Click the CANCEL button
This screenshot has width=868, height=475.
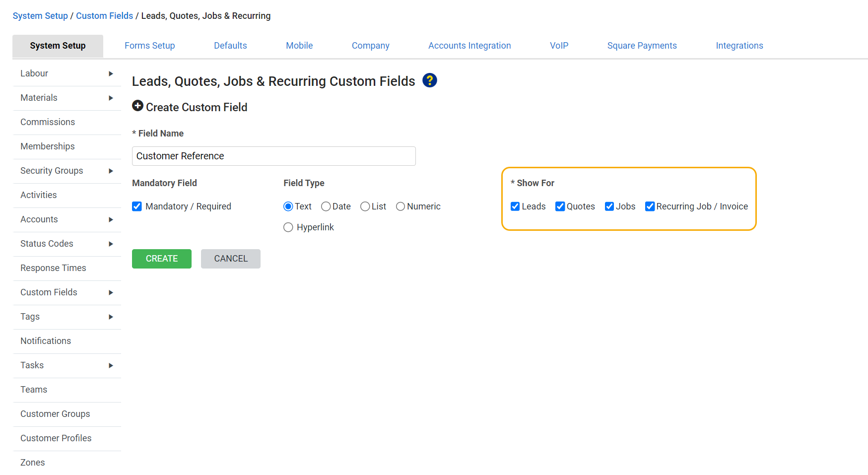(x=231, y=259)
